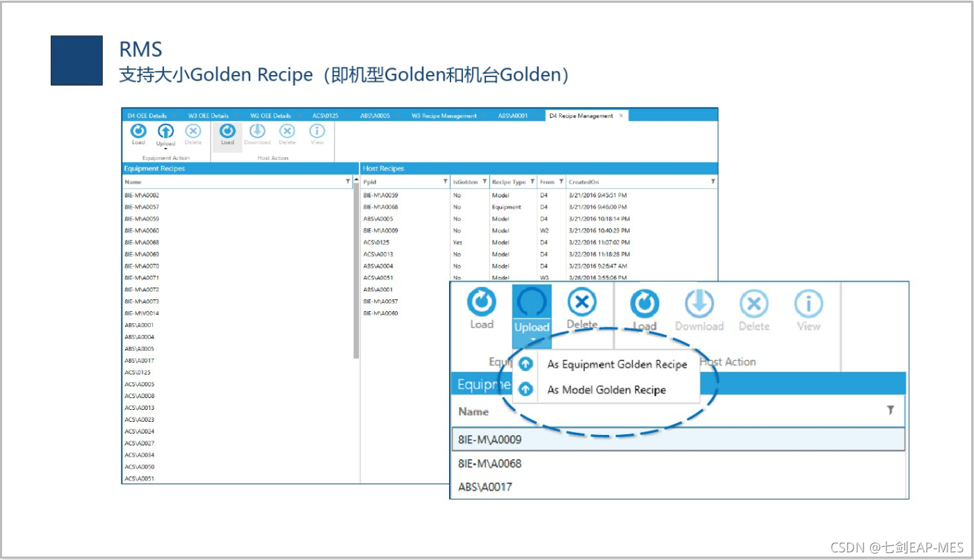Click the Yes IsGolden cell for ACS\0125
The width and height of the screenshot is (974, 560).
click(457, 242)
